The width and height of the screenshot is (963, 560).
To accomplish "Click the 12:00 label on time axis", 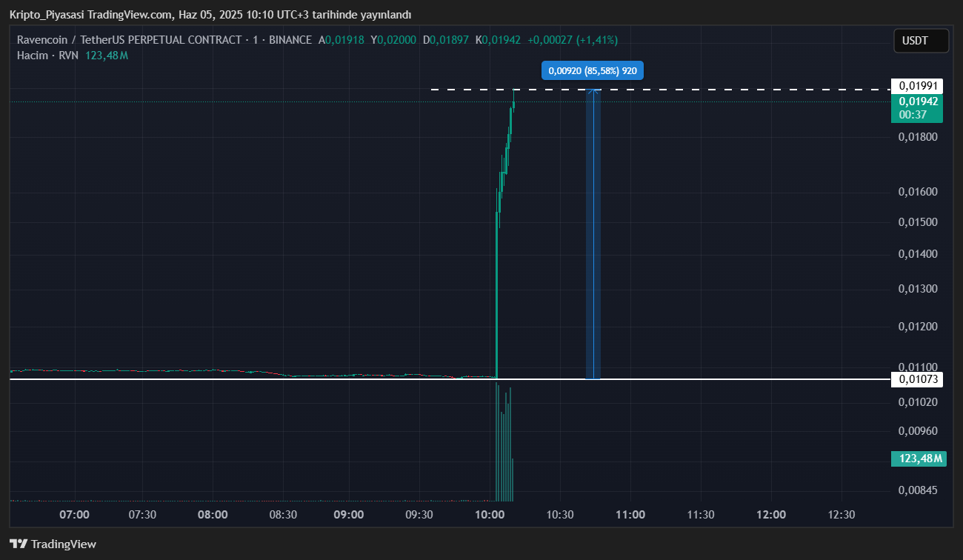I will click(771, 515).
